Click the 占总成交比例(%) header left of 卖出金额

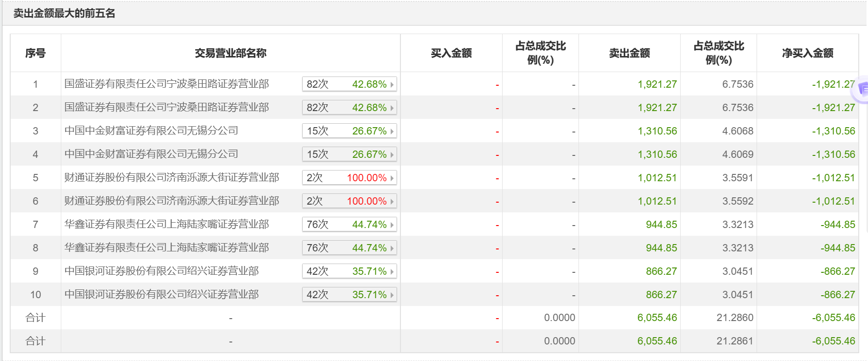point(541,53)
